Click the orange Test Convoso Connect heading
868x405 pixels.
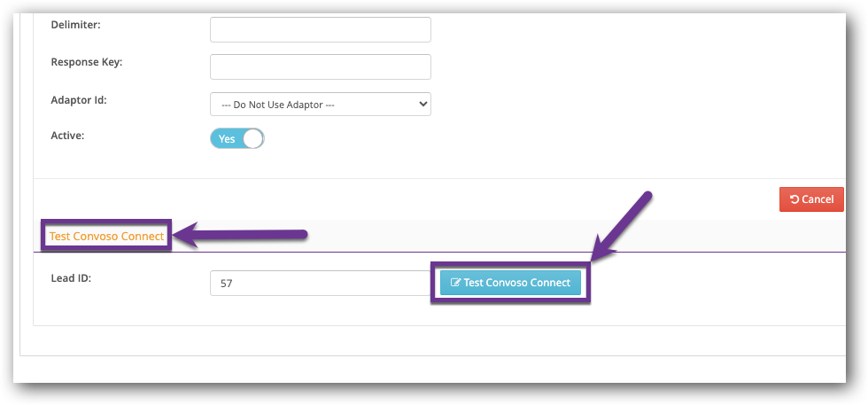coord(107,236)
